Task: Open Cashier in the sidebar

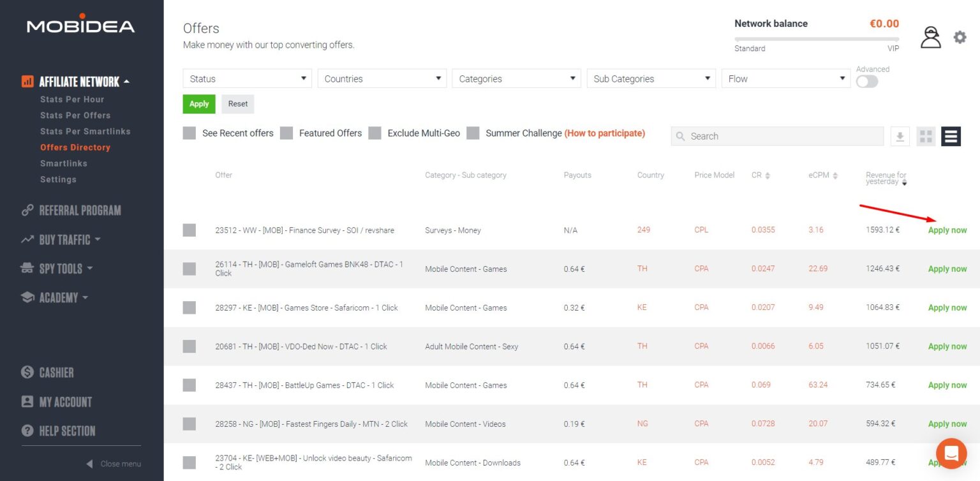Action: point(56,373)
